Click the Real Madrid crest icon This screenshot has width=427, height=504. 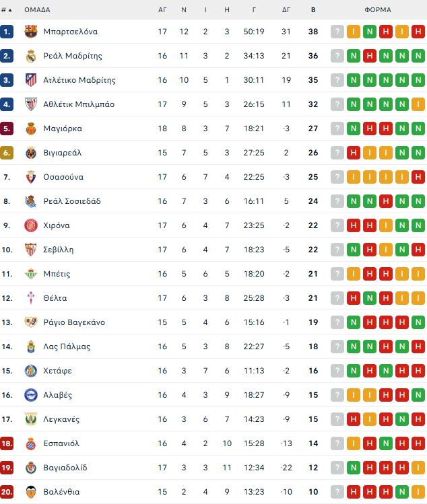(31, 56)
